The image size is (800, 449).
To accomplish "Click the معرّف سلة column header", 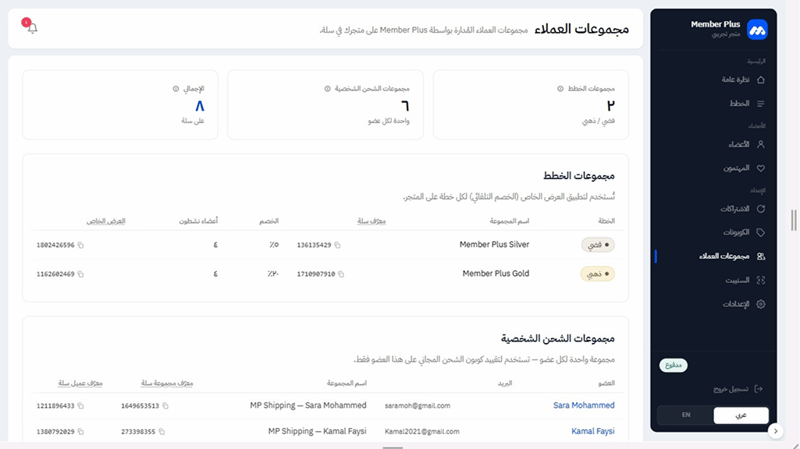I will [x=371, y=221].
